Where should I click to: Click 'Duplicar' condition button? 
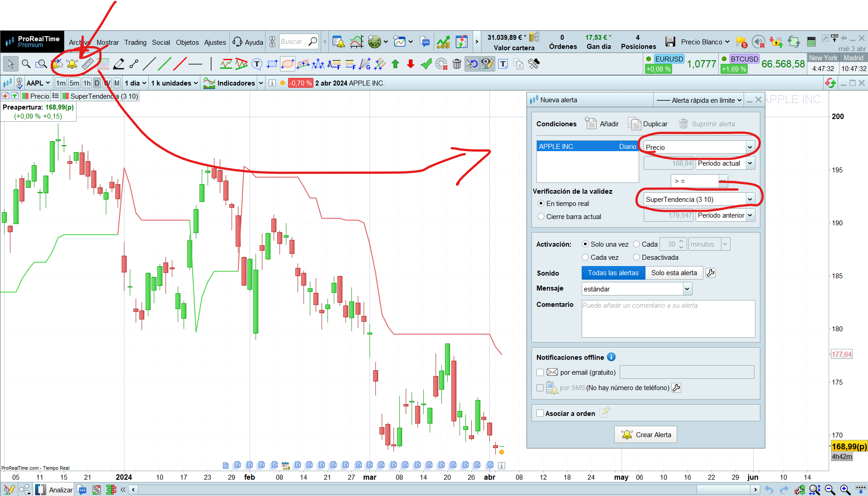pyautogui.click(x=648, y=124)
